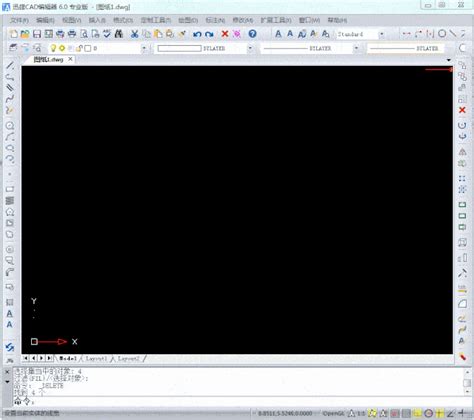This screenshot has height=420, width=474.
Task: Open the layer manager icon left of lightbulb
Action: coord(13,48)
